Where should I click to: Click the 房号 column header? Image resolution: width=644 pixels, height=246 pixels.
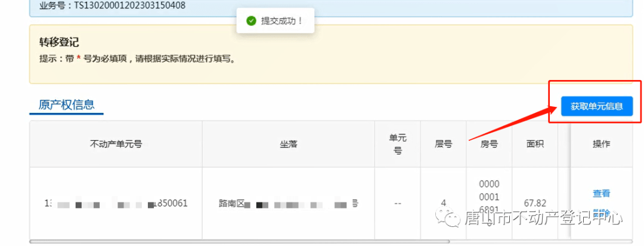pos(489,144)
